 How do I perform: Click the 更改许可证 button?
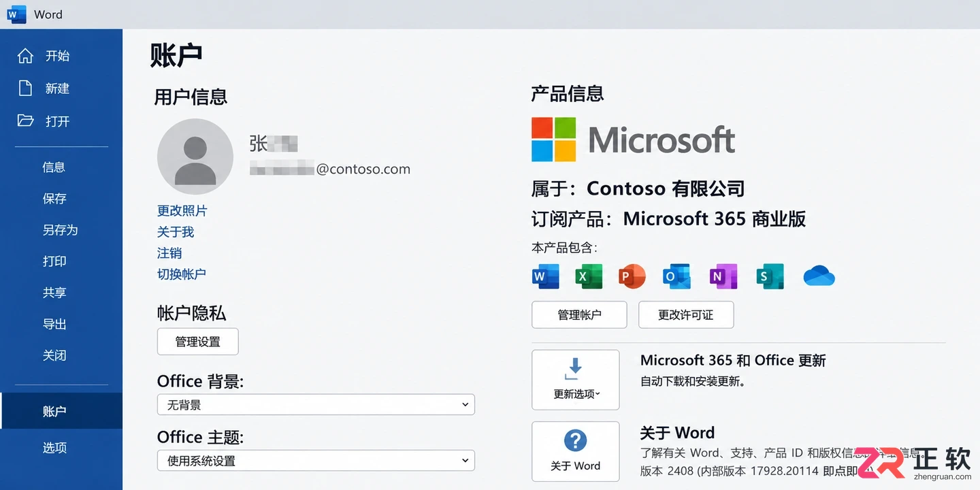pyautogui.click(x=686, y=314)
